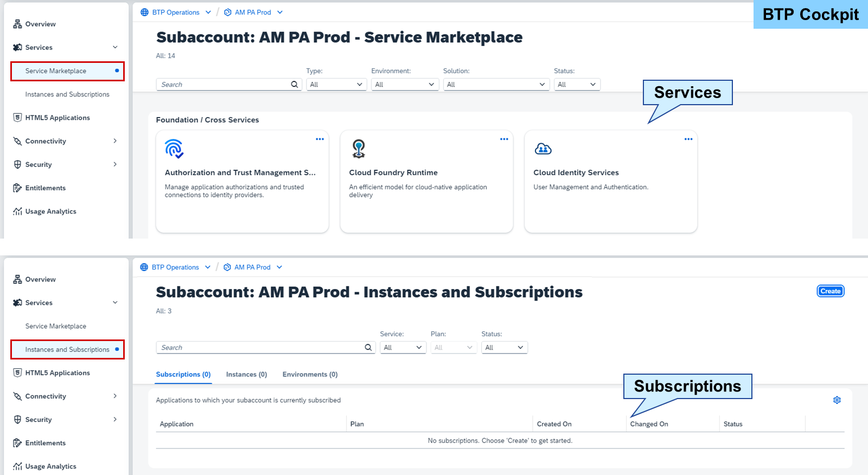
Task: Click Services puzzle icon in lower sidebar
Action: [17, 303]
